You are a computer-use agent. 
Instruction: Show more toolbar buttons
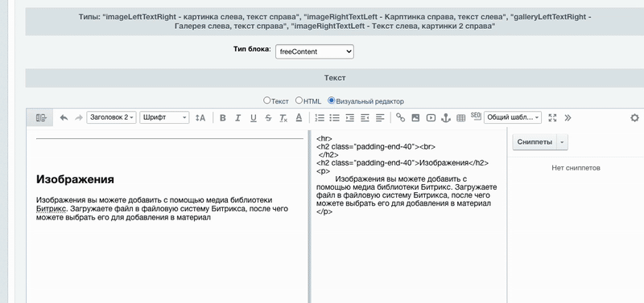coord(568,117)
